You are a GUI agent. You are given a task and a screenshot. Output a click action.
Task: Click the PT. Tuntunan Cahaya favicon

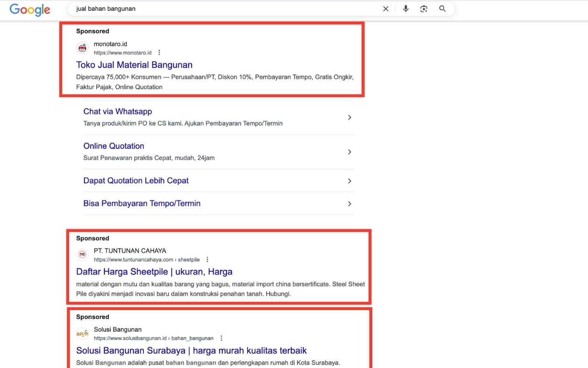[83, 255]
